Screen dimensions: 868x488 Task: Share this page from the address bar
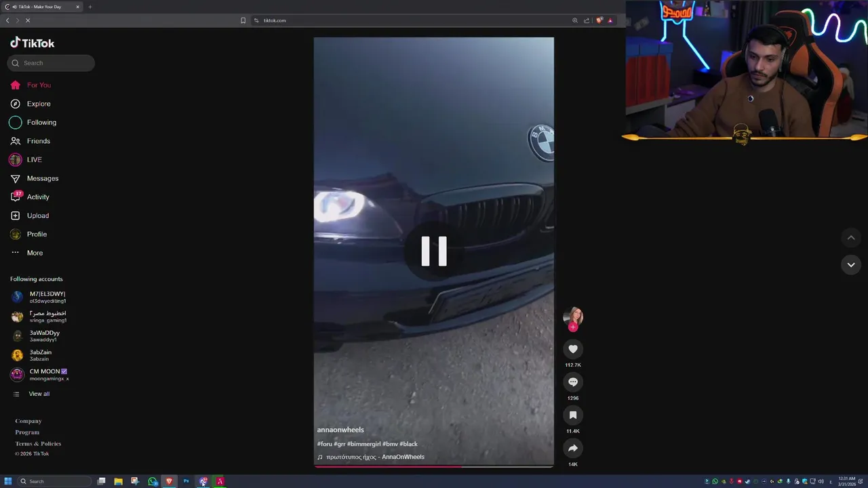pos(587,20)
